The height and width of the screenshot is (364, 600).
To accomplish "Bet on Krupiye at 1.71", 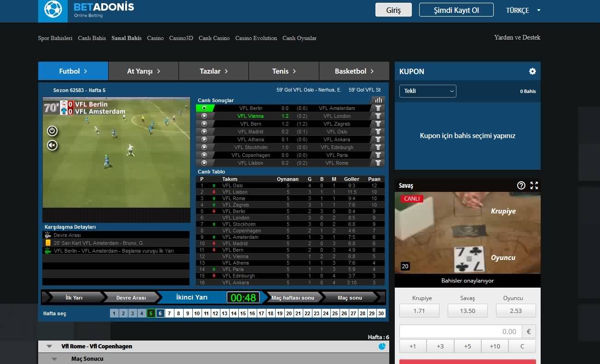I will [419, 311].
